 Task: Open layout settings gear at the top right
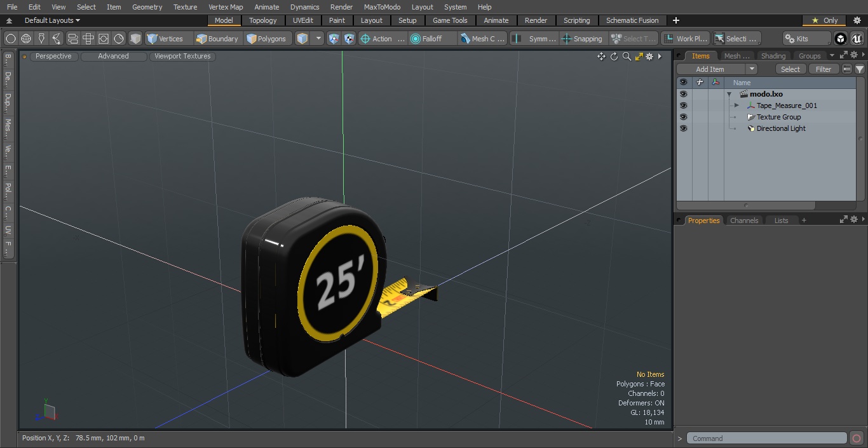pyautogui.click(x=857, y=20)
